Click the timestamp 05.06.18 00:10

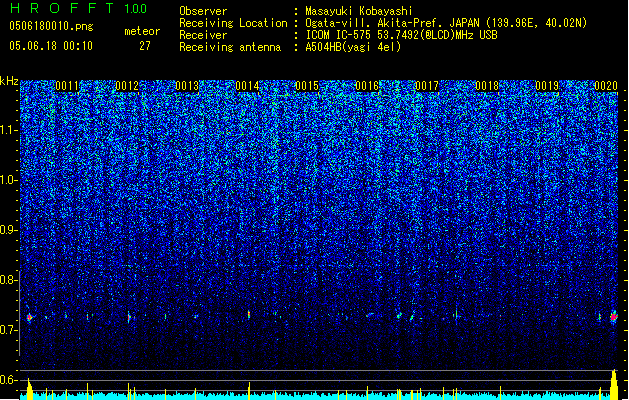click(x=51, y=46)
